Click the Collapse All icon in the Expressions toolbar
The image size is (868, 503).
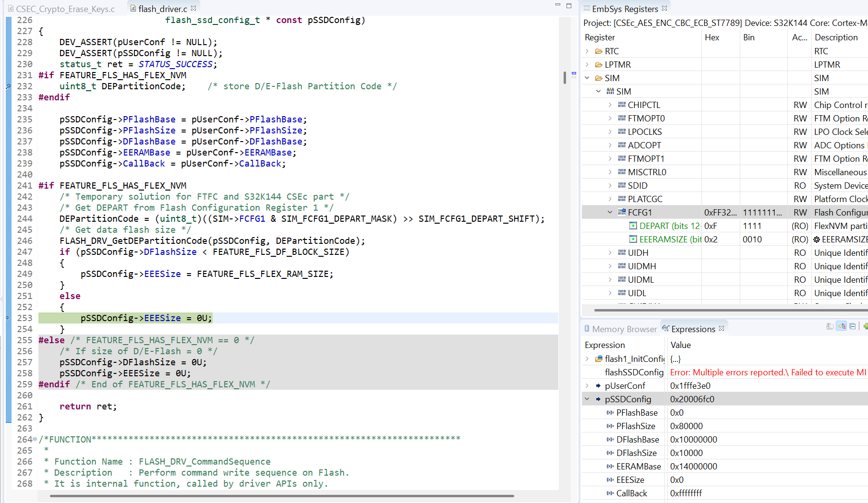coord(853,326)
